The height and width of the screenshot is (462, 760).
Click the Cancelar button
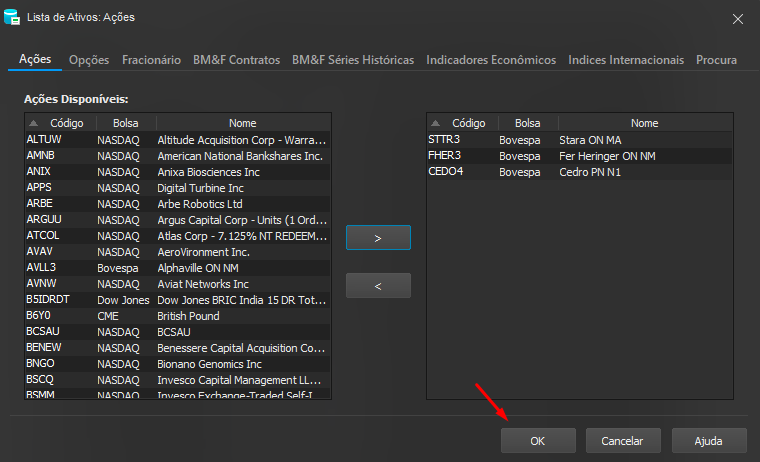(x=623, y=441)
